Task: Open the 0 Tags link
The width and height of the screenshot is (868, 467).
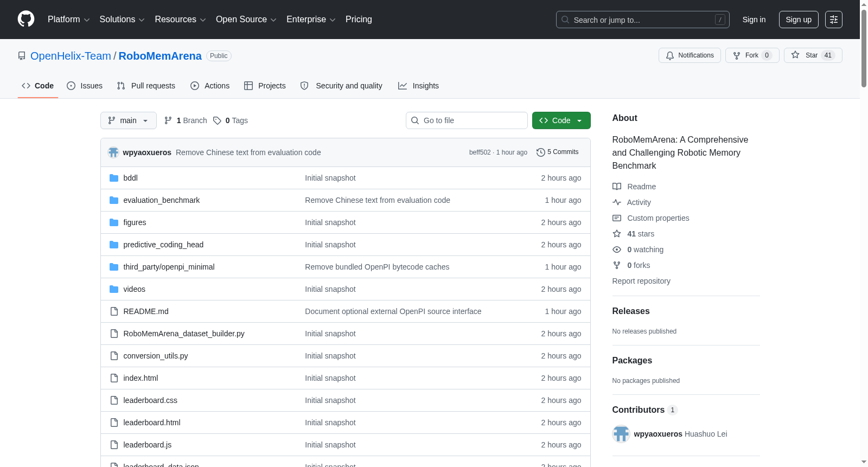Action: click(x=231, y=120)
